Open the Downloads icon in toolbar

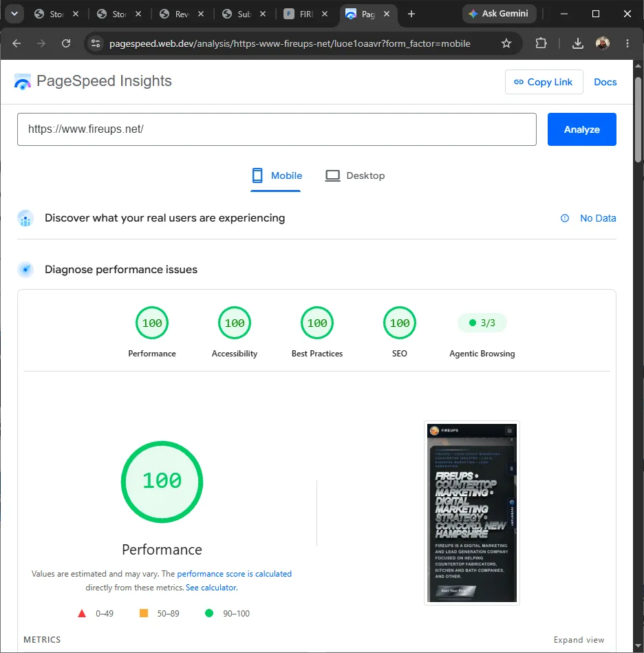tap(578, 43)
